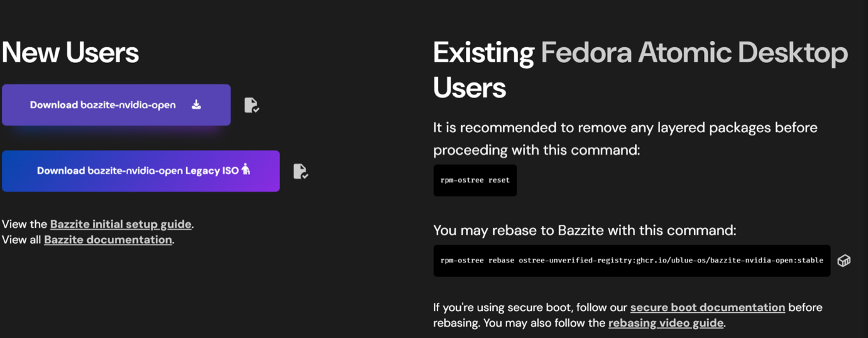This screenshot has height=338, width=868.
Task: Open the Bazzite documentation link
Action: pyautogui.click(x=108, y=240)
